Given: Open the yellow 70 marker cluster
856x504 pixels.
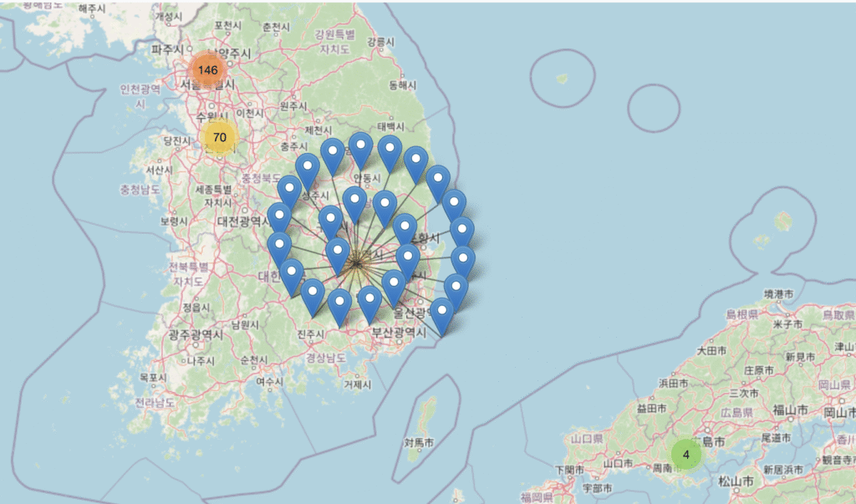Looking at the screenshot, I should 219,137.
